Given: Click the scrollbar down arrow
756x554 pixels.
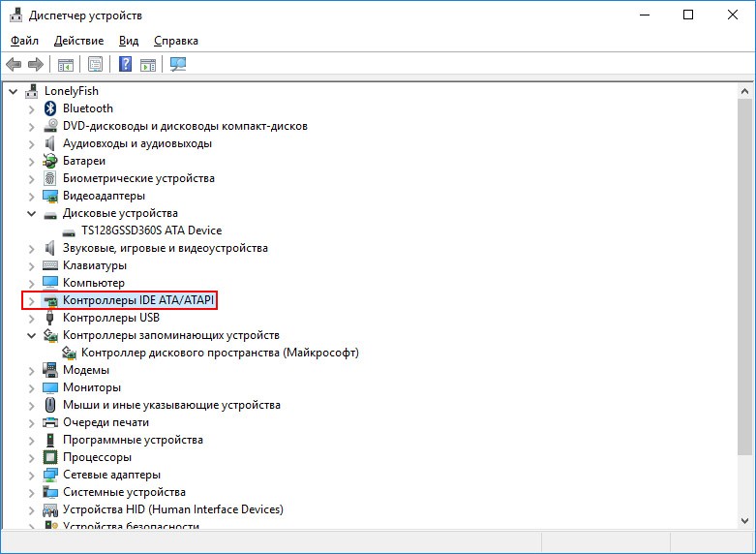Looking at the screenshot, I should [x=744, y=521].
